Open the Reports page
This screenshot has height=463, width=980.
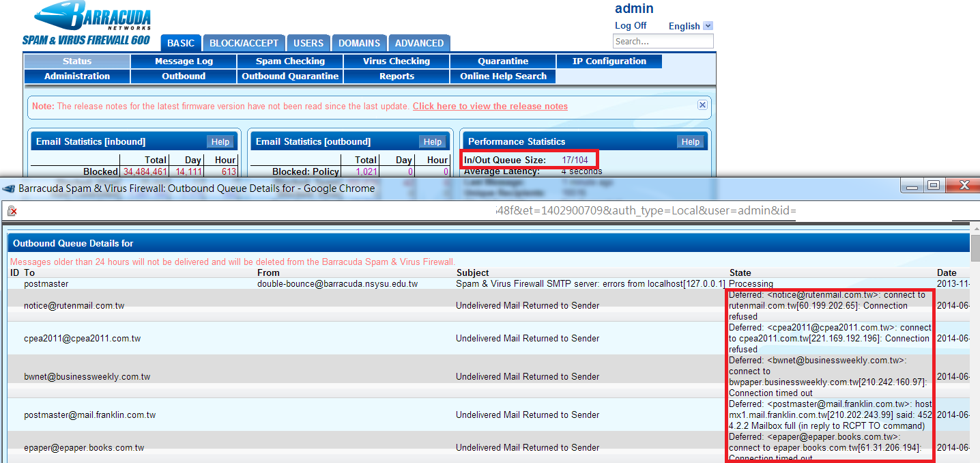(x=397, y=76)
